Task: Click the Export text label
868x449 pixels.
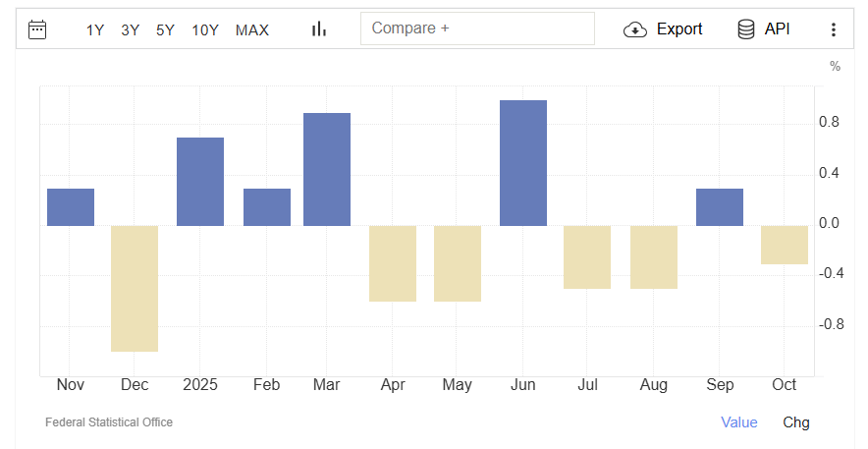Action: [679, 29]
